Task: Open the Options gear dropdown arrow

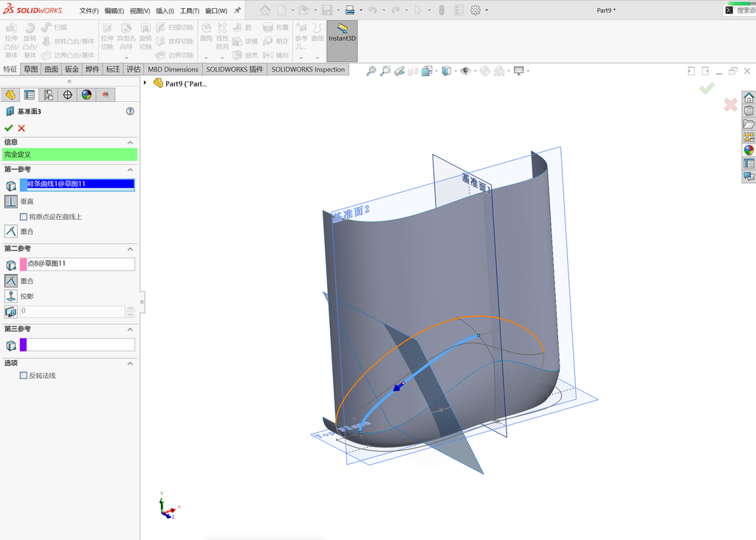Action: coord(486,10)
